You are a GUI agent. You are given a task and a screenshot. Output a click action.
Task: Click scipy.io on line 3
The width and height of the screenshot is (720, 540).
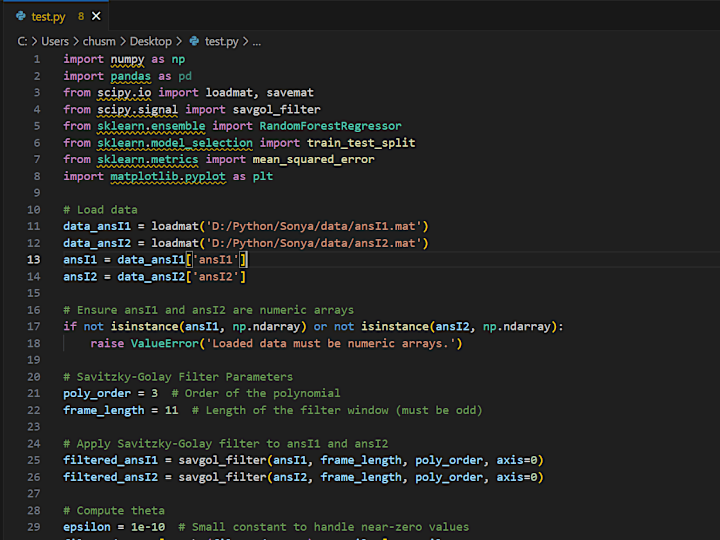point(124,93)
